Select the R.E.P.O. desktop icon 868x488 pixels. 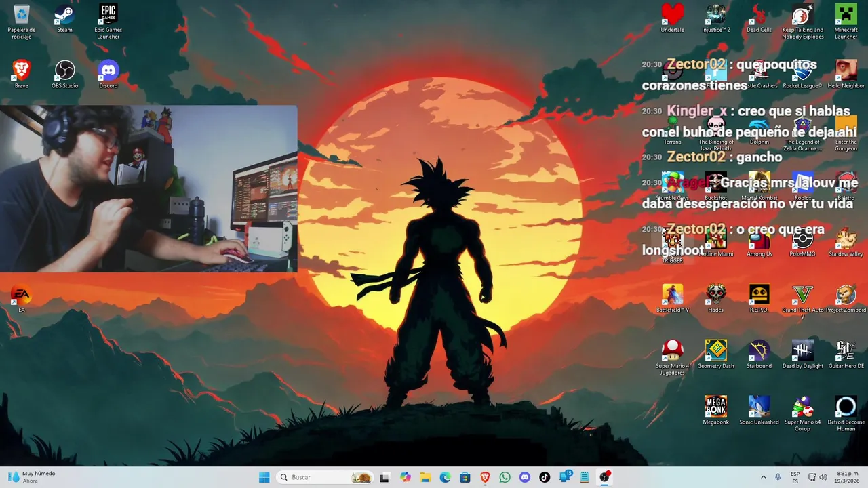759,299
